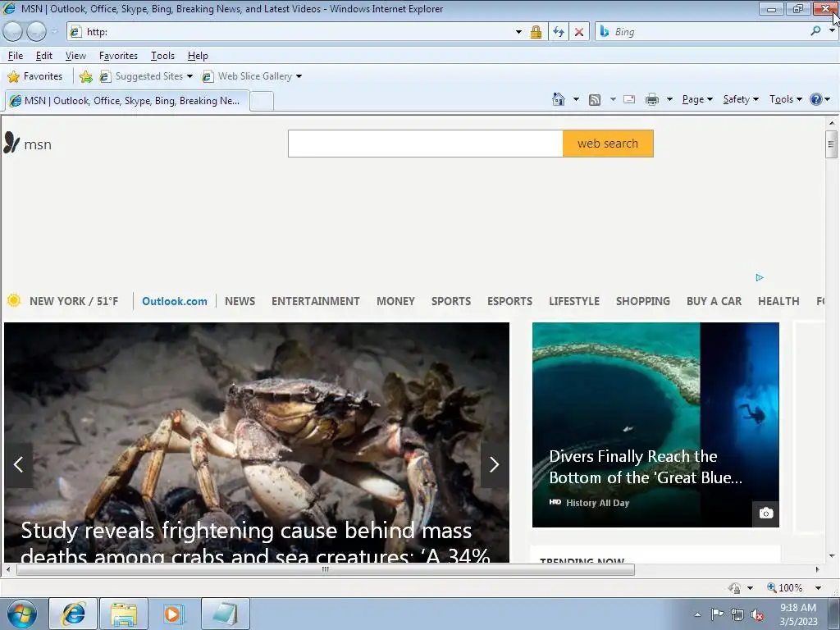840x630 pixels.
Task: Open the SPORTS section link
Action: tap(451, 301)
